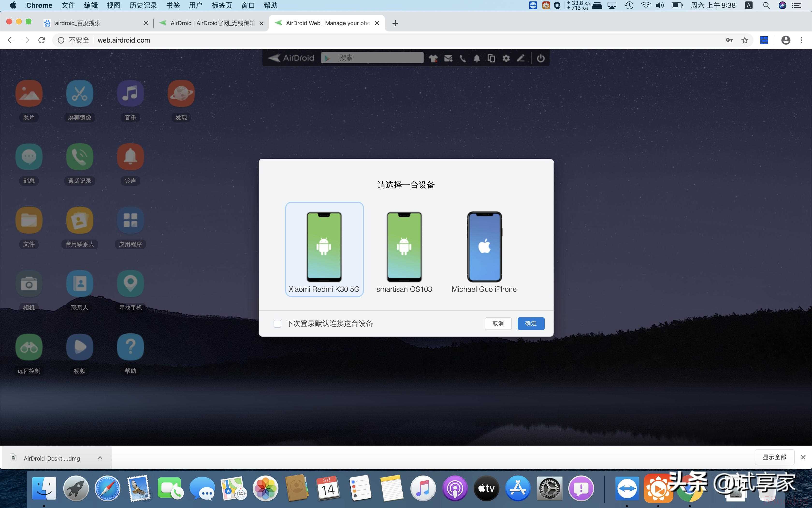
Task: Open the Wi-Fi menu in the menu bar
Action: [x=645, y=5]
